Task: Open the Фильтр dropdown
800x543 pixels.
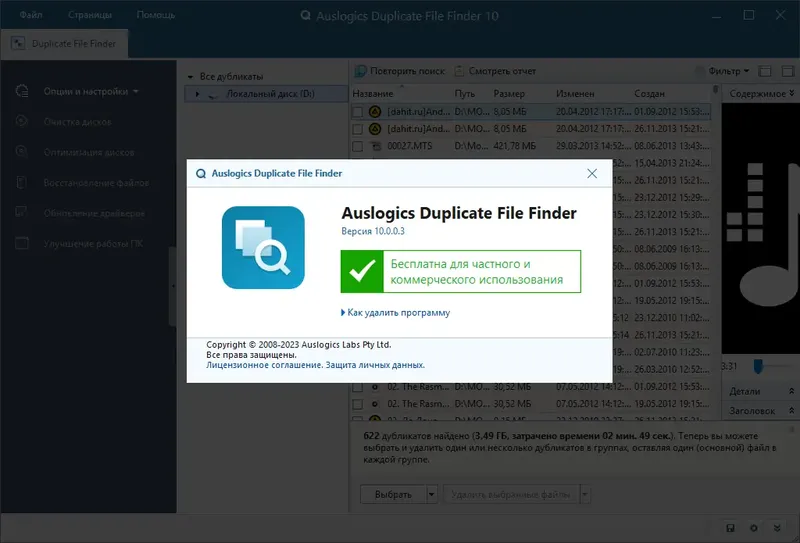Action: (729, 71)
